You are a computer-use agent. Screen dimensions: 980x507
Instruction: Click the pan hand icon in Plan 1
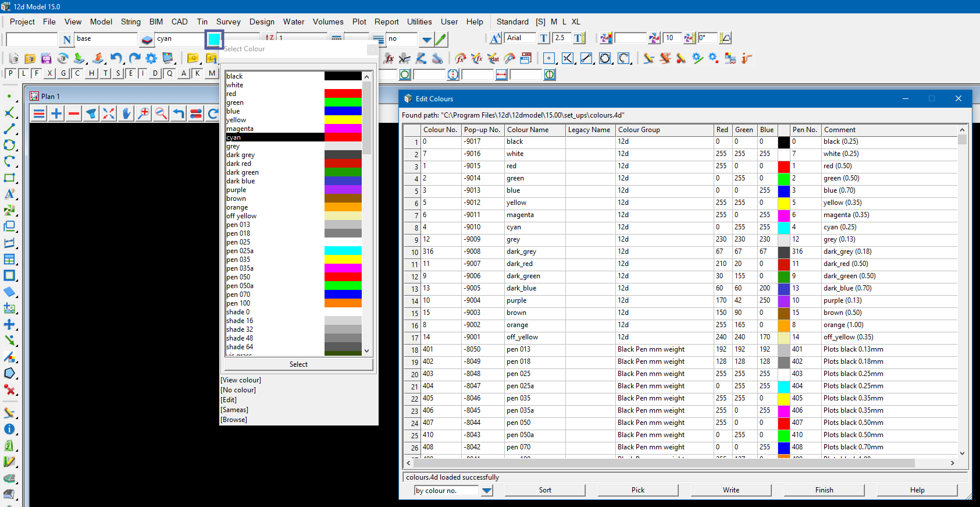click(x=126, y=114)
